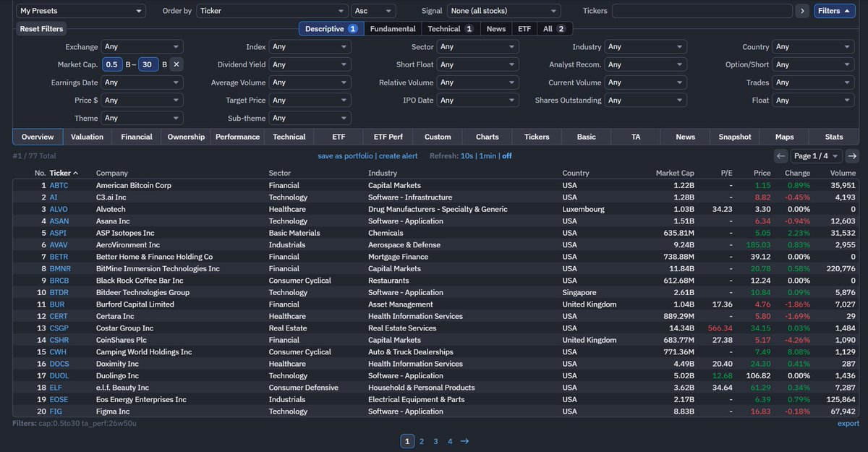
Task: Open the Industry filter dropdown
Action: 646,46
